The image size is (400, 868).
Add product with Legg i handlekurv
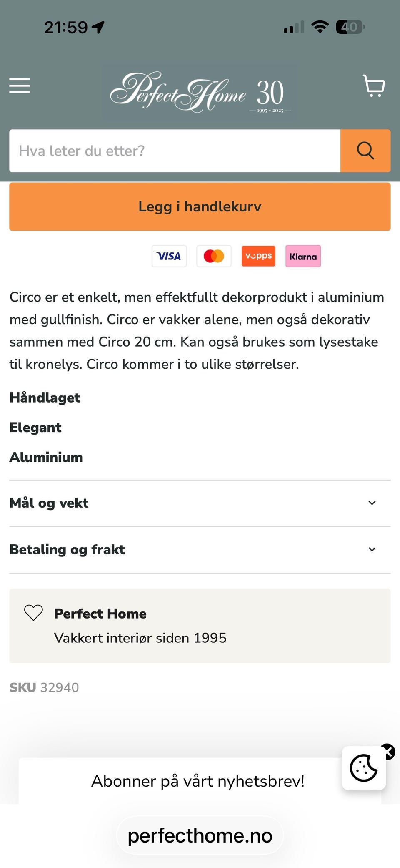[200, 206]
